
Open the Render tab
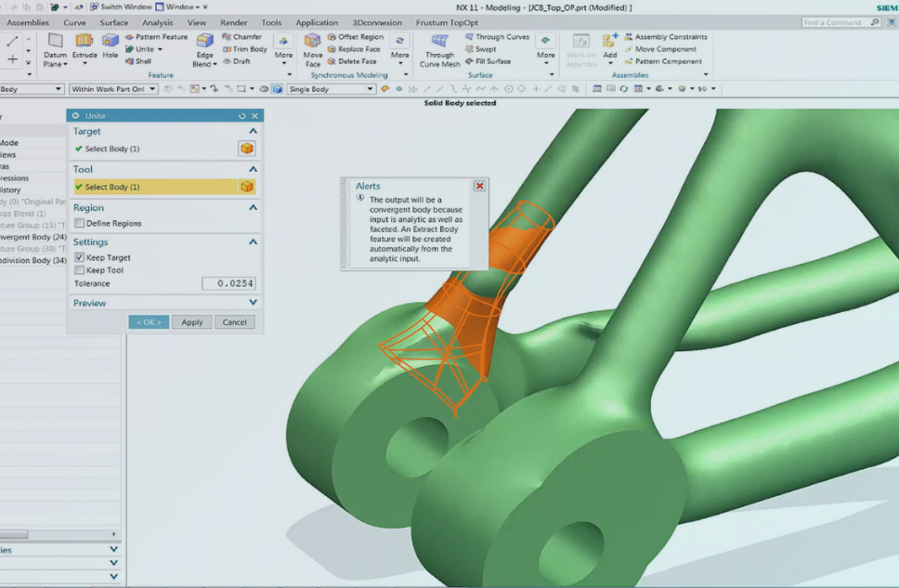point(234,22)
